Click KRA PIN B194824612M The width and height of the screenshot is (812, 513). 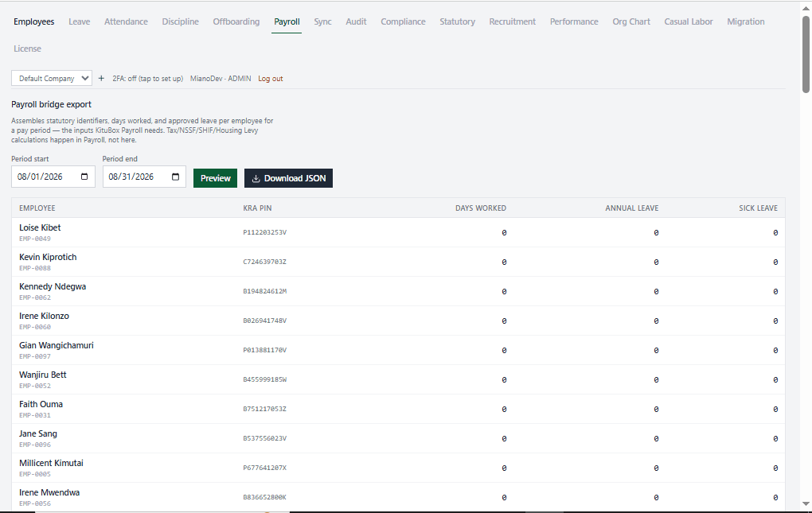coord(264,292)
